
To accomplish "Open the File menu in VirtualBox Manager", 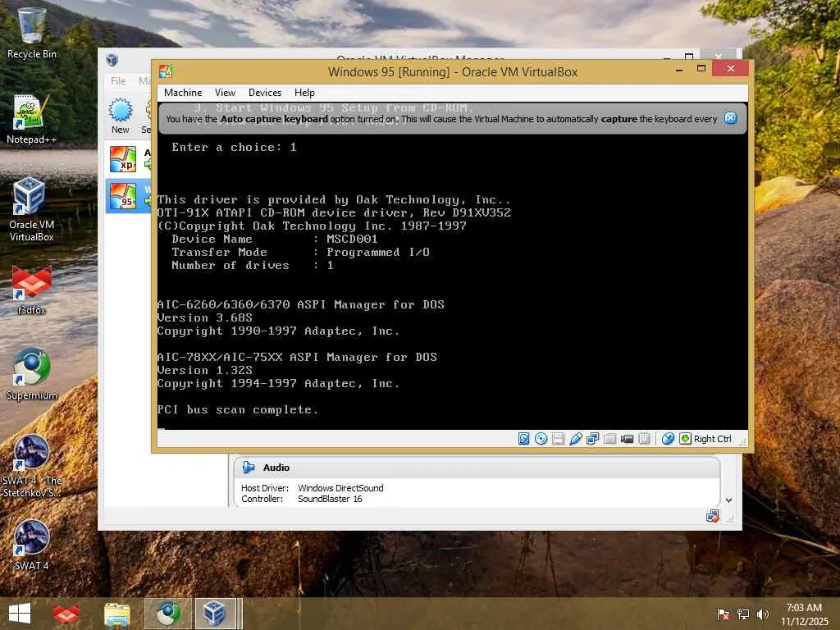I will tap(118, 81).
